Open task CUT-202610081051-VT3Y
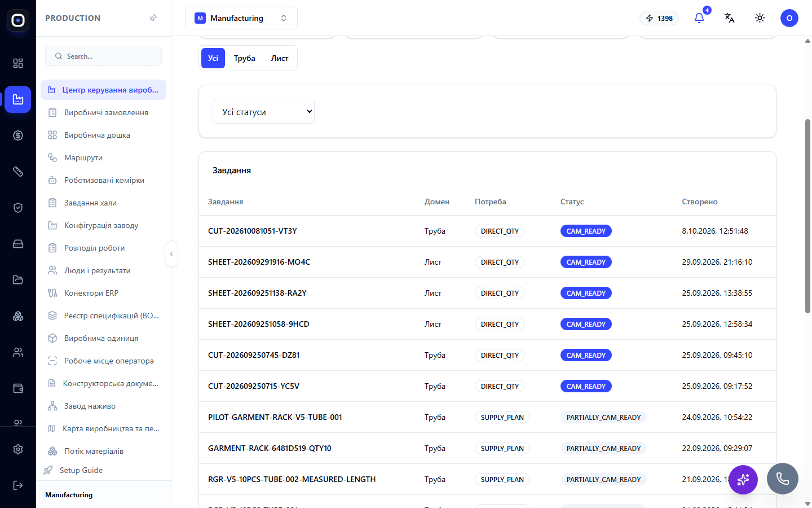The width and height of the screenshot is (812, 508). tap(253, 231)
